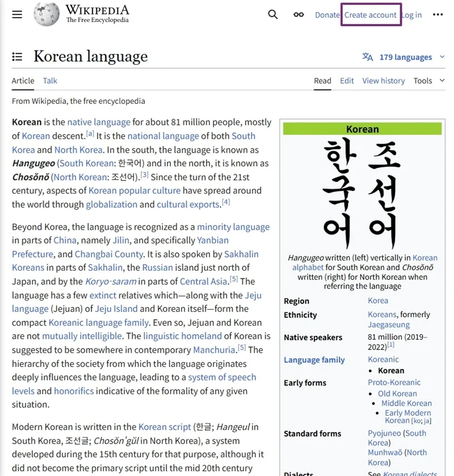This screenshot has height=476, width=454.
Task: Follow the minority language link
Action: [233, 227]
